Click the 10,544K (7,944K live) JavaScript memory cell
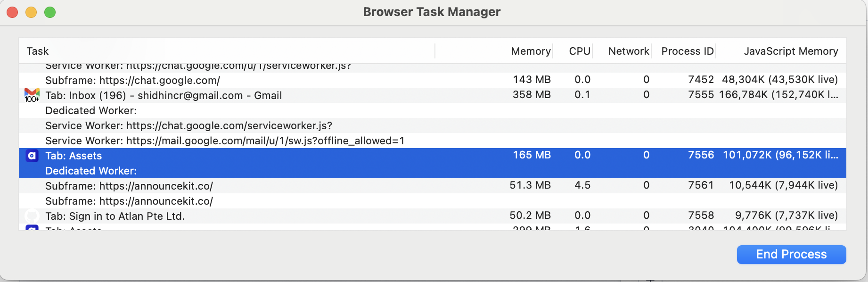Viewport: 868px width, 282px height. click(784, 185)
